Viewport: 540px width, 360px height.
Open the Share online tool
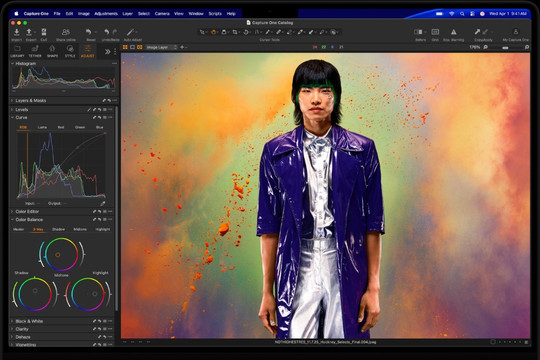65,32
